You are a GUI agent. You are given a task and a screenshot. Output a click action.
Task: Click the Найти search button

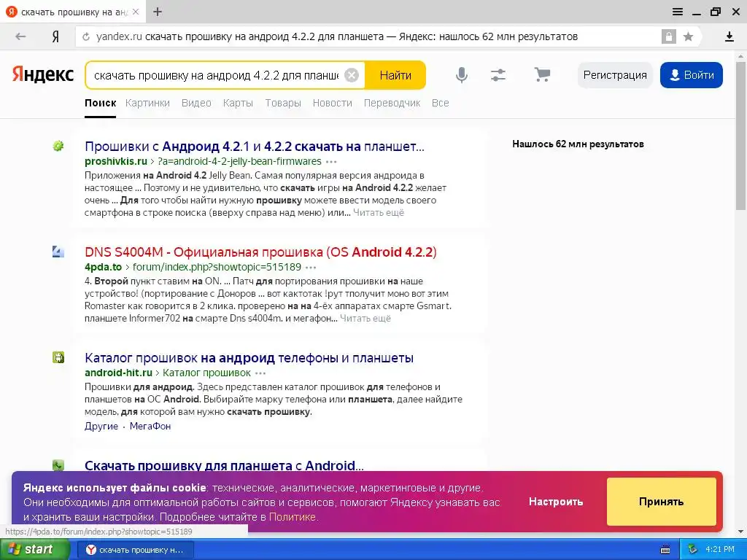395,75
